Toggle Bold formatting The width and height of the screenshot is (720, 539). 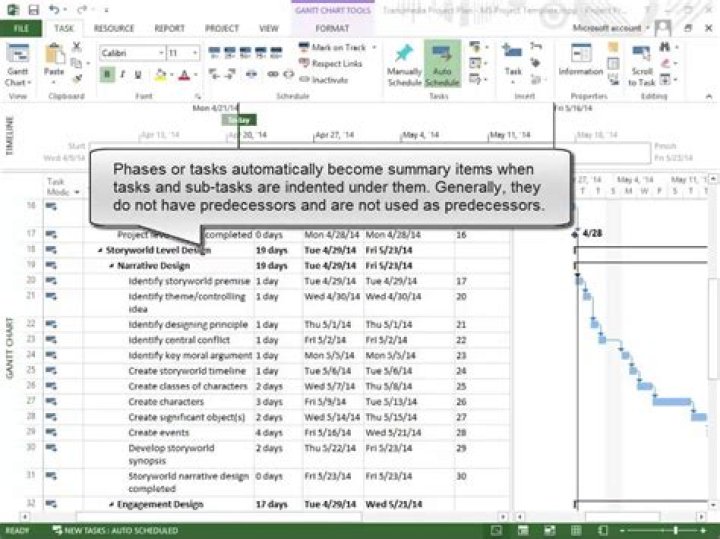point(107,75)
